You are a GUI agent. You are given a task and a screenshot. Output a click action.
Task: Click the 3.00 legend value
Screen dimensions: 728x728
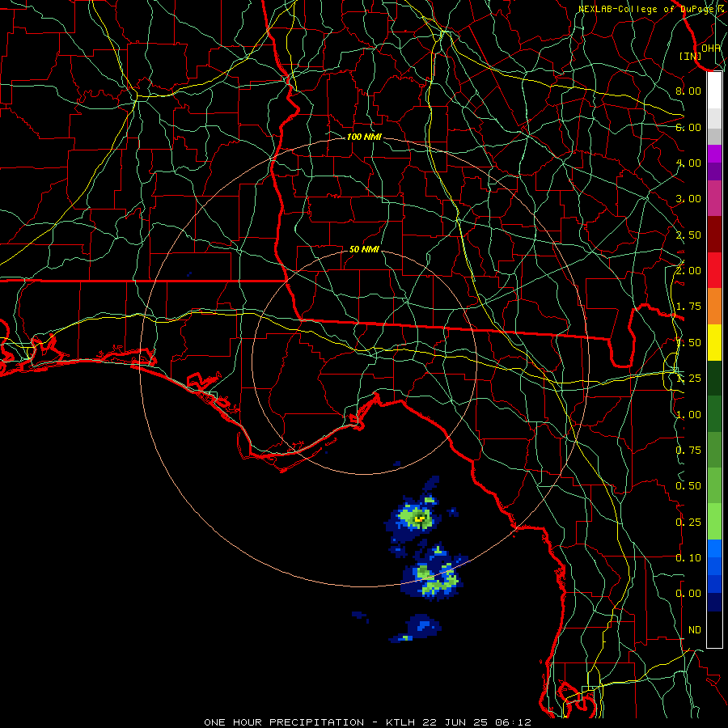coord(688,199)
